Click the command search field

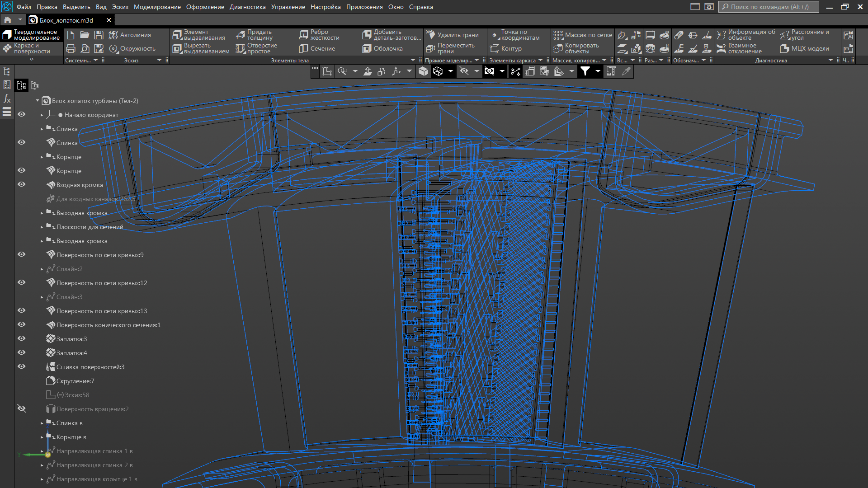point(769,7)
